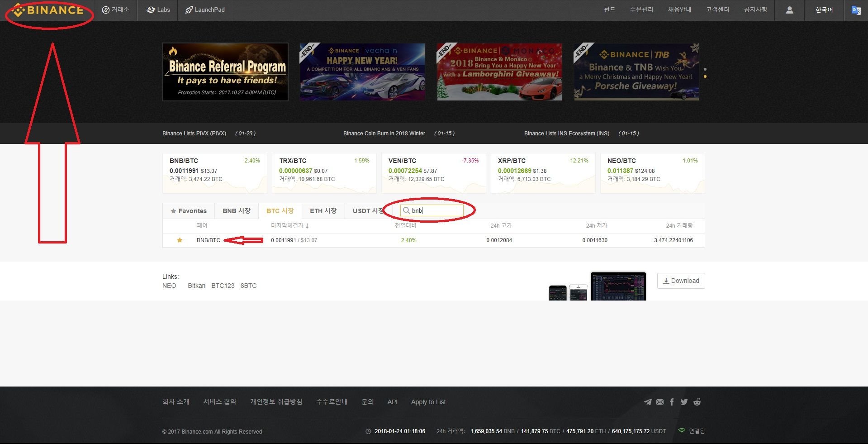Screen dimensions: 868x444
Task: Sort by 전일대비 change column
Action: coord(406,225)
